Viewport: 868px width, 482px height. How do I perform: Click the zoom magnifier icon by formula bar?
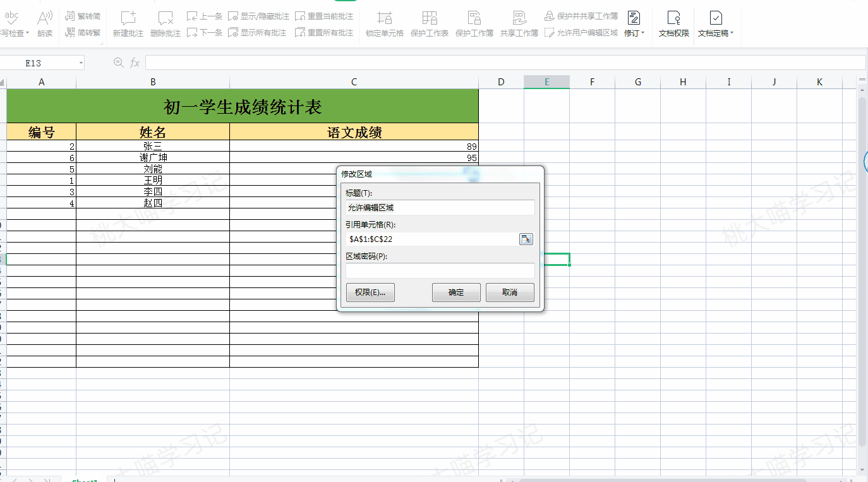pyautogui.click(x=118, y=63)
